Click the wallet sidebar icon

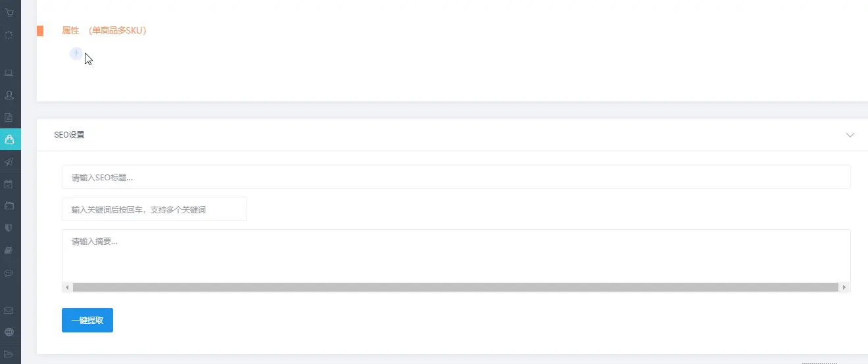click(x=9, y=206)
